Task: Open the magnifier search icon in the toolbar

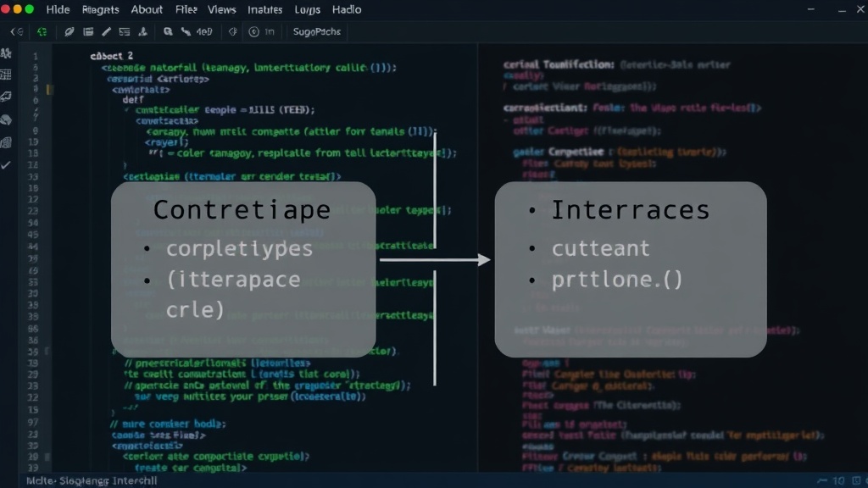Action: coord(168,31)
